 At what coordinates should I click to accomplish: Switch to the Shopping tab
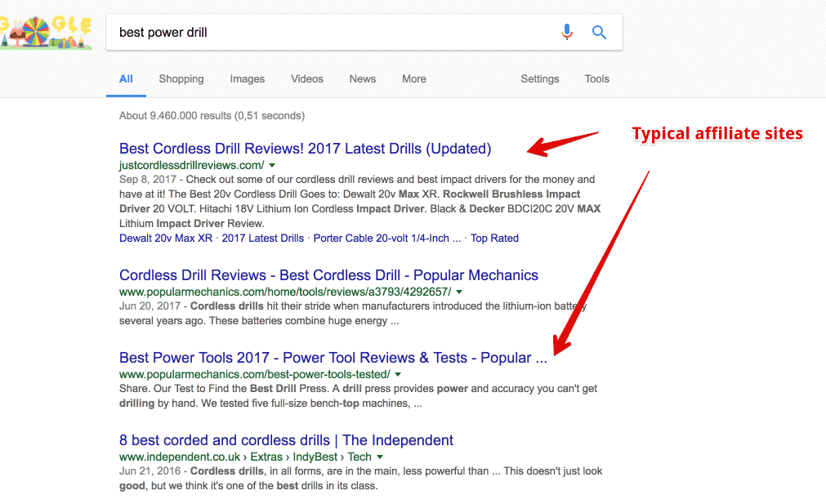pyautogui.click(x=181, y=79)
